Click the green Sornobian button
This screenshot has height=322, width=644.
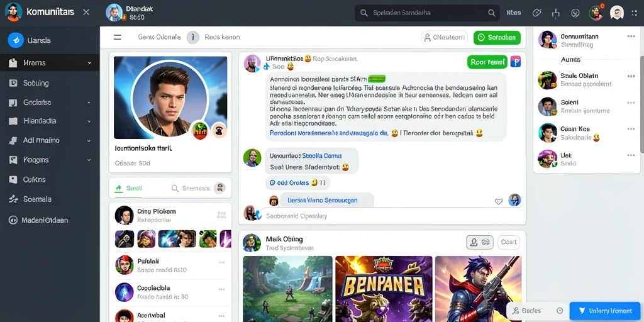497,37
